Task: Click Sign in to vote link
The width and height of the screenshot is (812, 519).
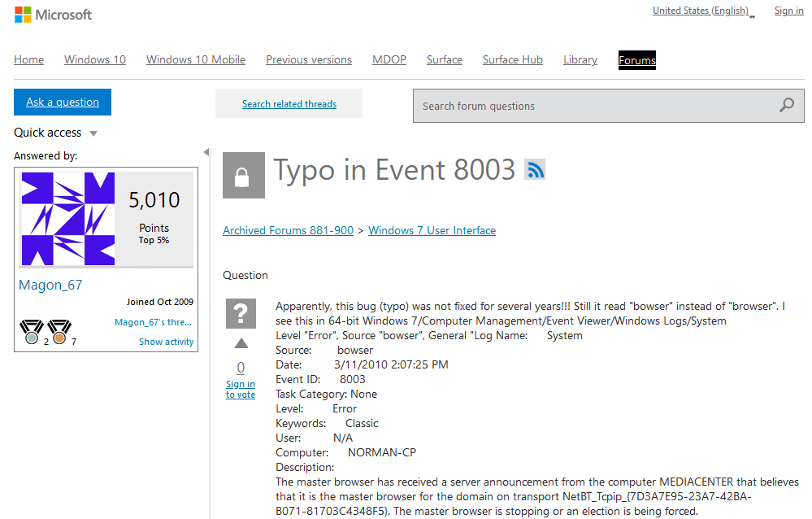Action: 241,389
